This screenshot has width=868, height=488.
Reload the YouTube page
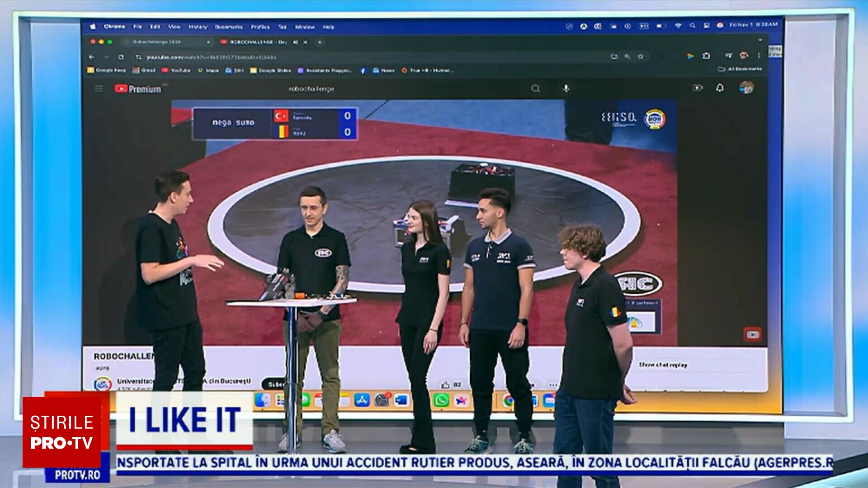[x=121, y=57]
